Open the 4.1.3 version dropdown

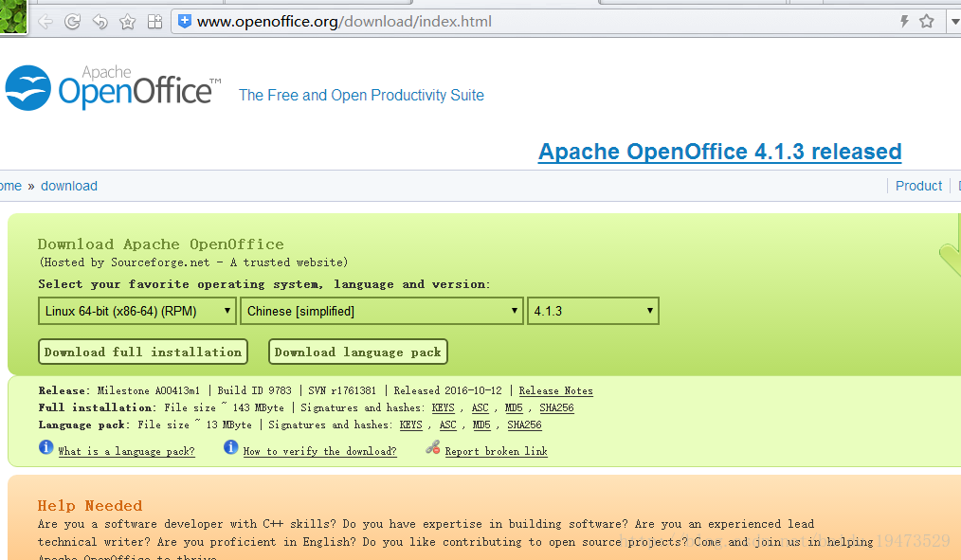(x=592, y=311)
